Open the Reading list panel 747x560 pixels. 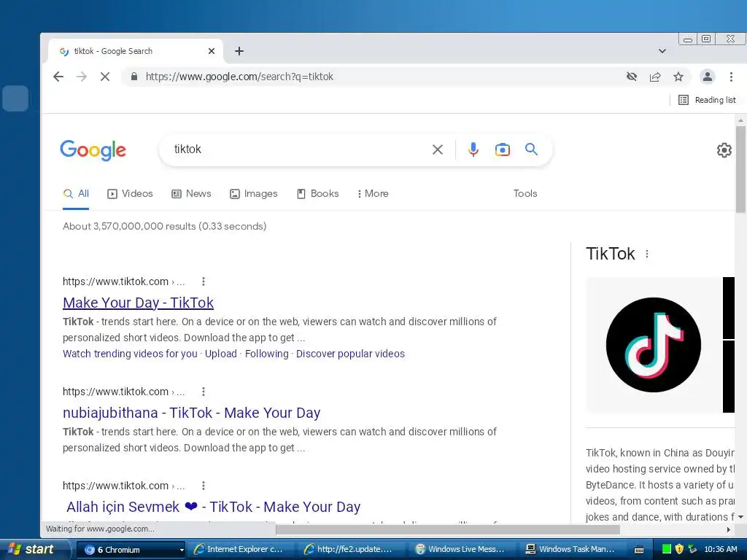coord(707,100)
